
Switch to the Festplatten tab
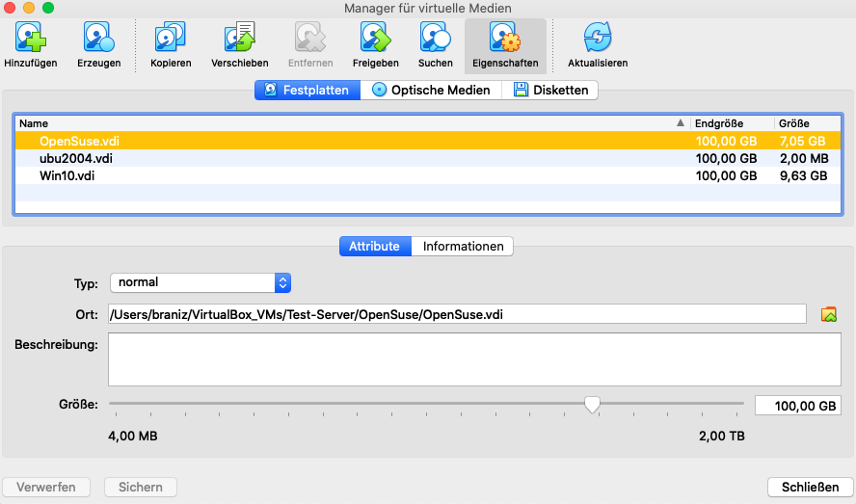point(308,90)
